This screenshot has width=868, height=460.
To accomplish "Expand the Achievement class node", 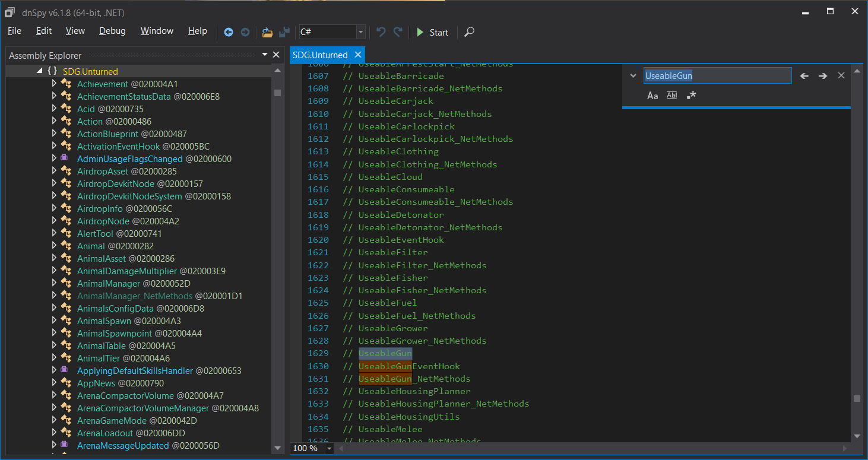I will [54, 84].
